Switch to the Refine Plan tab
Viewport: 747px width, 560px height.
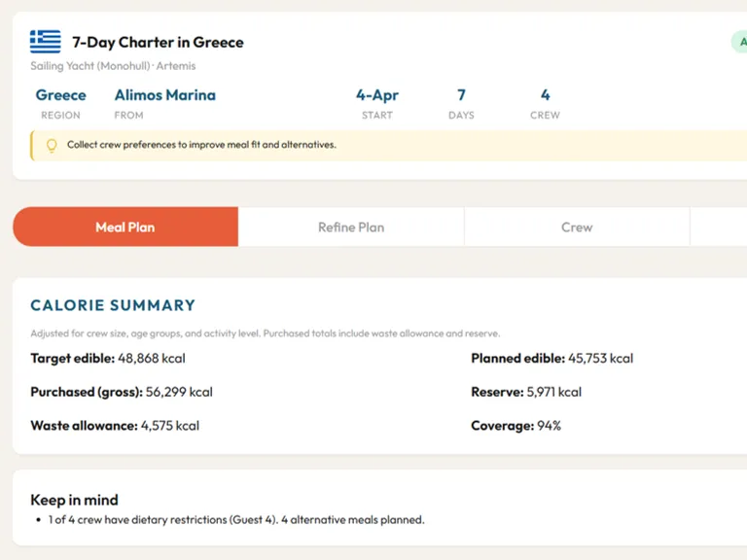351,227
